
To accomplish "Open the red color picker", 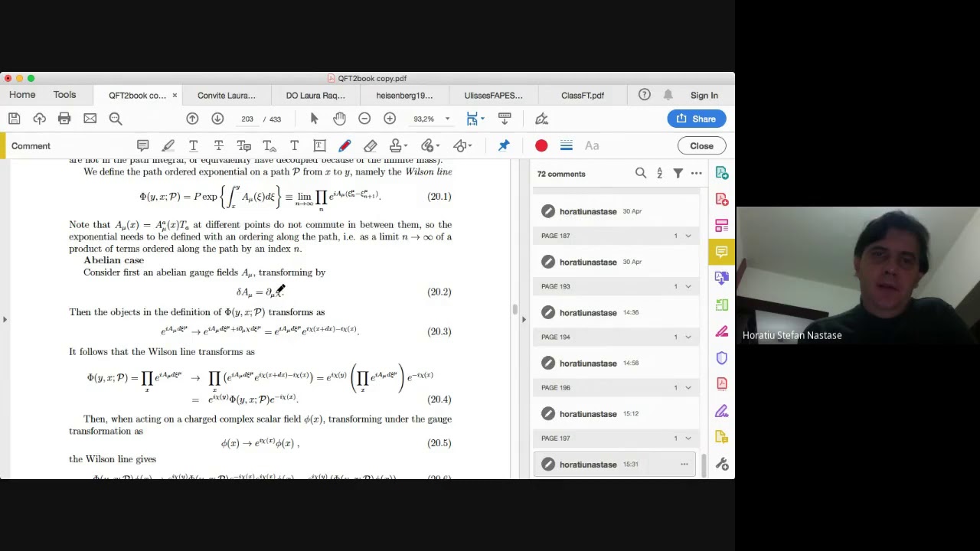I will [x=541, y=145].
